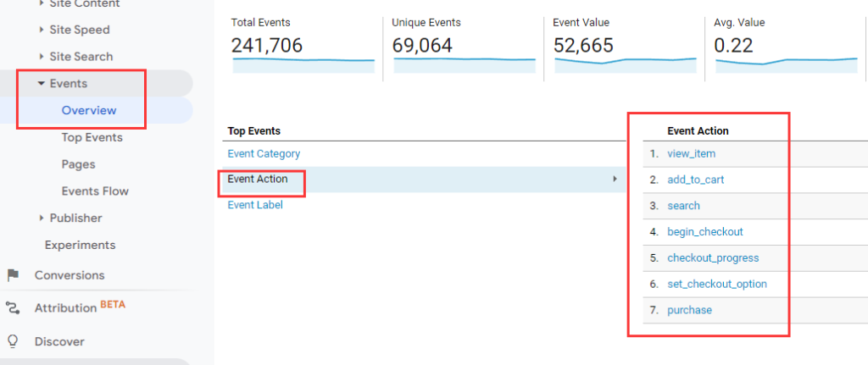Image resolution: width=868 pixels, height=365 pixels.
Task: Click the begin_checkout event link
Action: point(704,232)
